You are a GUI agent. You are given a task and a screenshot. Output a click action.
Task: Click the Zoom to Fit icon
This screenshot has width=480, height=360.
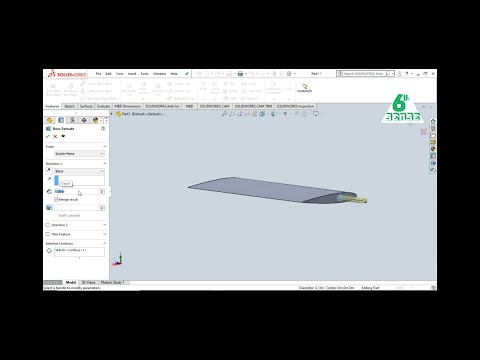[x=224, y=114]
